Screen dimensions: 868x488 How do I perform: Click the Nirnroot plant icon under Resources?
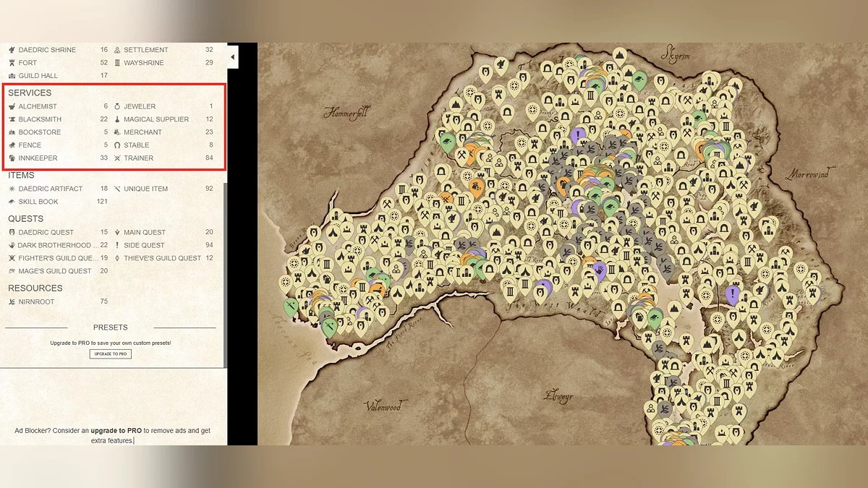click(x=12, y=301)
